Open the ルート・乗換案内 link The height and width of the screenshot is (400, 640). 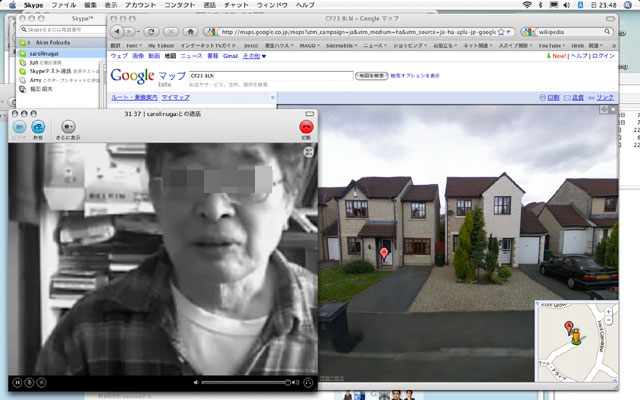point(134,98)
